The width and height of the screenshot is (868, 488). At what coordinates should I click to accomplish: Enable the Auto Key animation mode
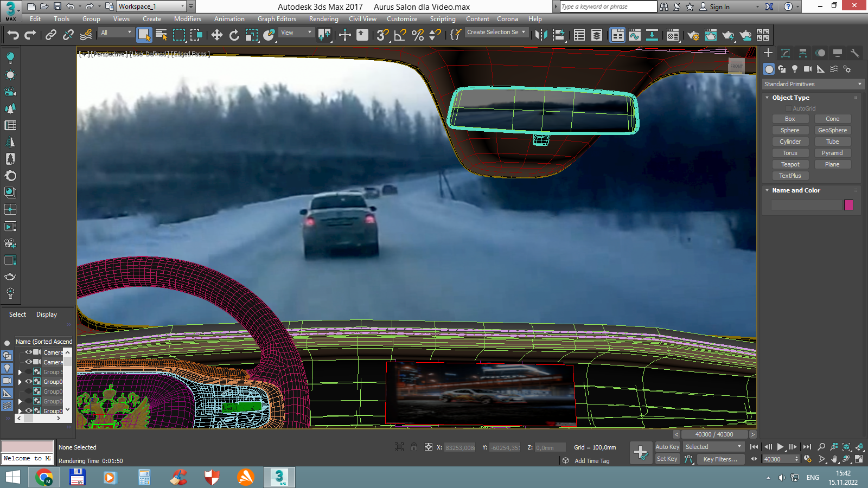pyautogui.click(x=667, y=447)
